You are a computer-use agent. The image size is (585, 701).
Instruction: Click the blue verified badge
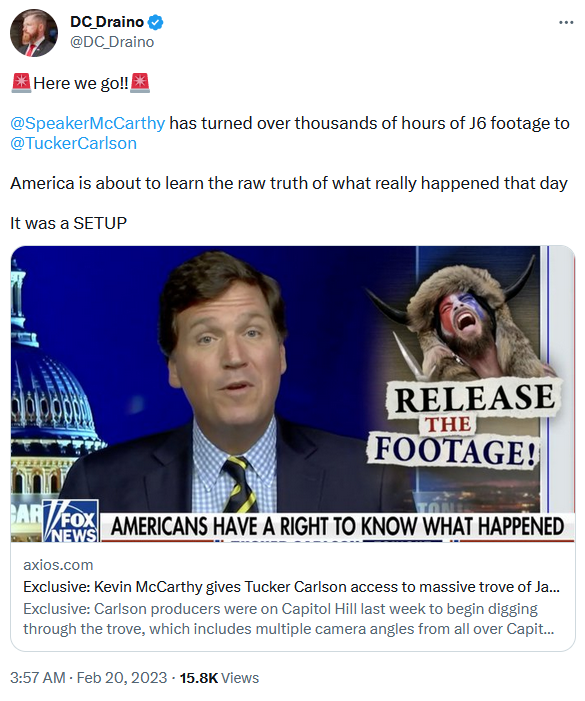[156, 22]
